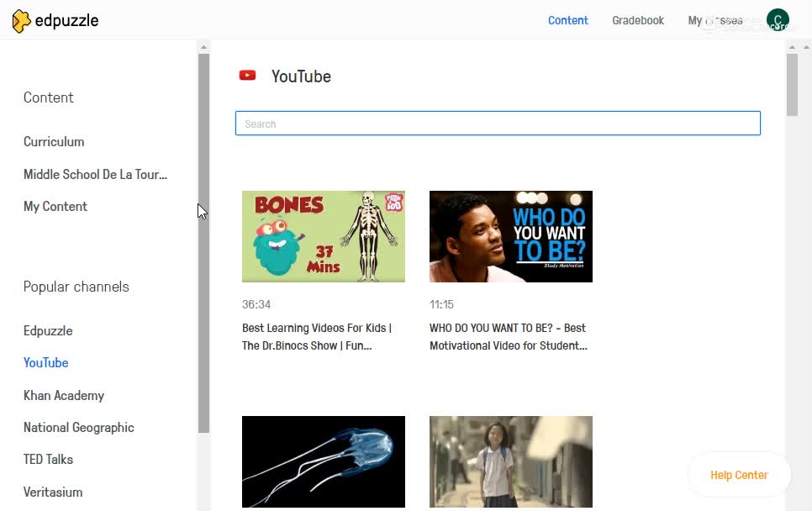Click the Edpuzzle logo icon
812x511 pixels.
point(21,21)
